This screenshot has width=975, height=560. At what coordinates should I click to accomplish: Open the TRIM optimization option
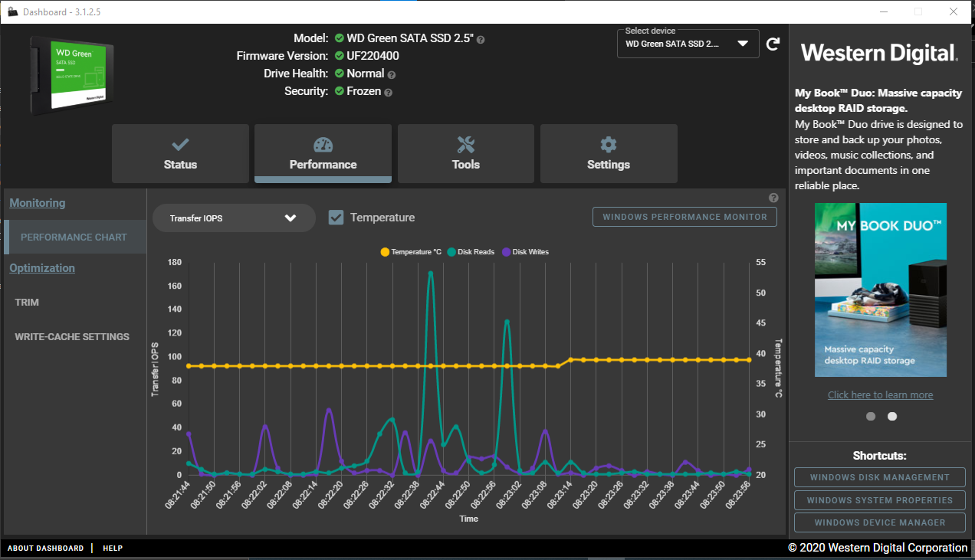tap(27, 303)
